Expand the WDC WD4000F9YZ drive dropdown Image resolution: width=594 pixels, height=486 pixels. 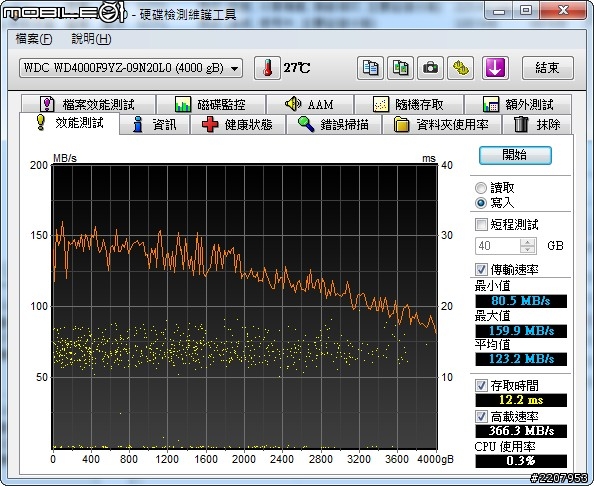(x=131, y=68)
